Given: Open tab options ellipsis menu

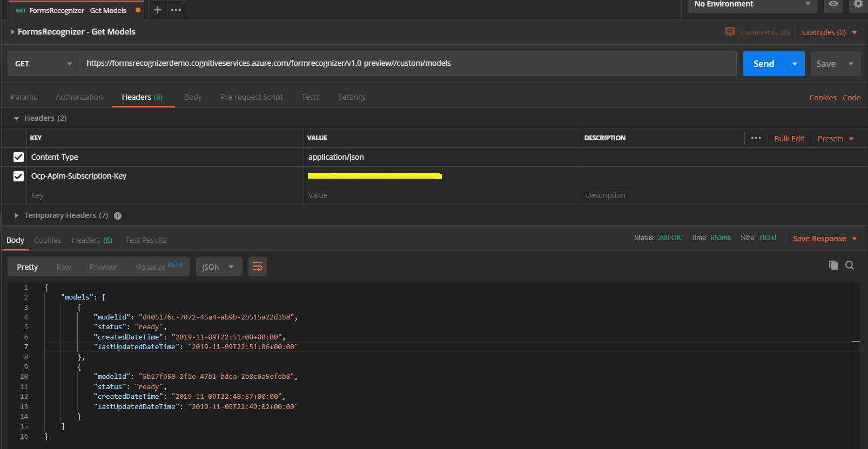Looking at the screenshot, I should [x=176, y=10].
